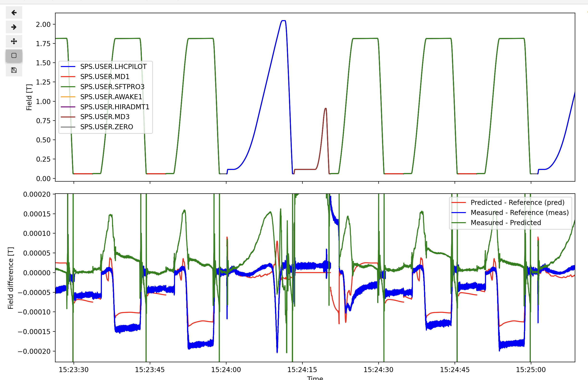Click the Predicted - Reference (pred) legend entry
The width and height of the screenshot is (588, 380).
517,202
